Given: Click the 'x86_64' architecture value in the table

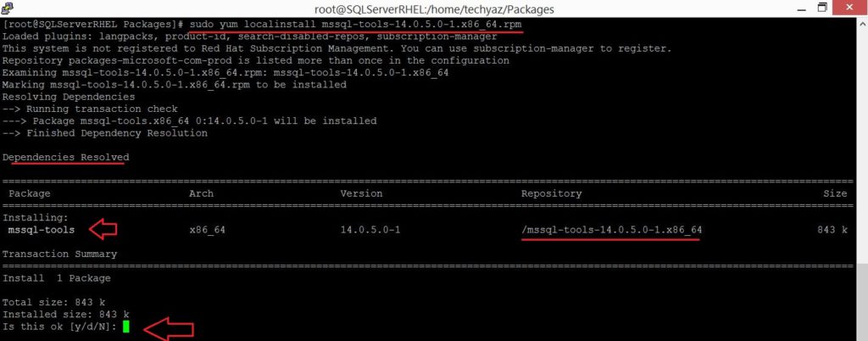Looking at the screenshot, I should tap(207, 230).
